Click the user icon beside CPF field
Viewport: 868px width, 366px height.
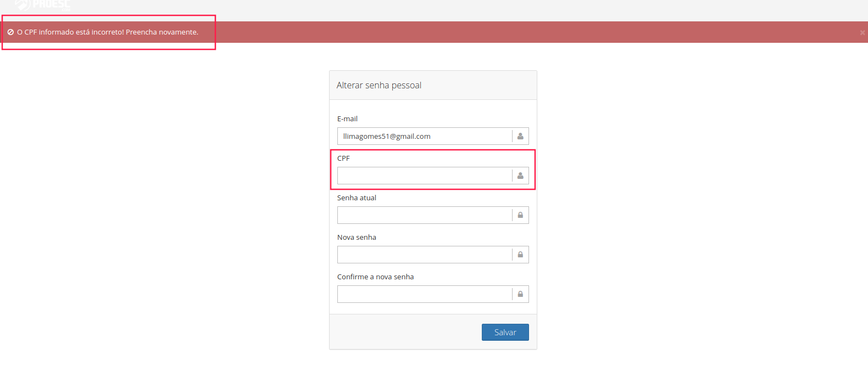coord(520,176)
